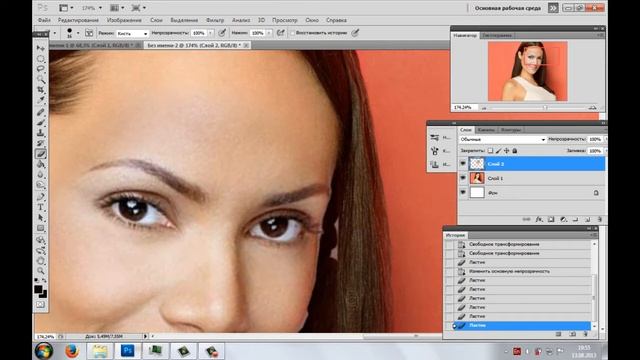Open the Режим Кисть mode dropdown
This screenshot has width=640, height=360.
(x=132, y=33)
